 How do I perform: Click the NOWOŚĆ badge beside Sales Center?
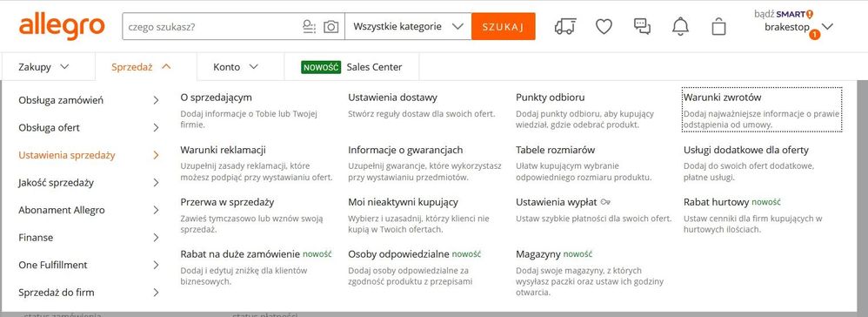[321, 67]
